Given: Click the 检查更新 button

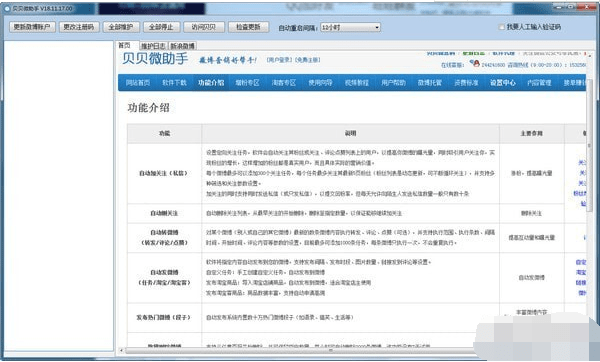Looking at the screenshot, I should 248,27.
